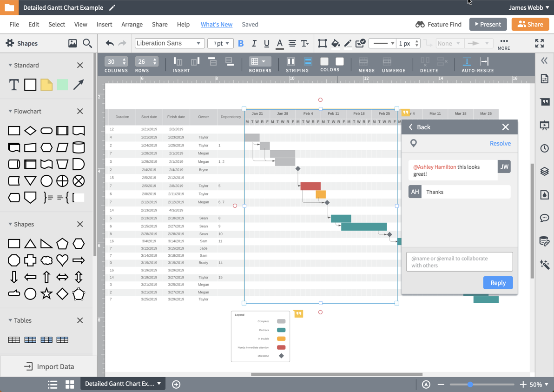Viewport: 554px width, 392px height.
Task: Toggle bold text formatting
Action: [241, 43]
